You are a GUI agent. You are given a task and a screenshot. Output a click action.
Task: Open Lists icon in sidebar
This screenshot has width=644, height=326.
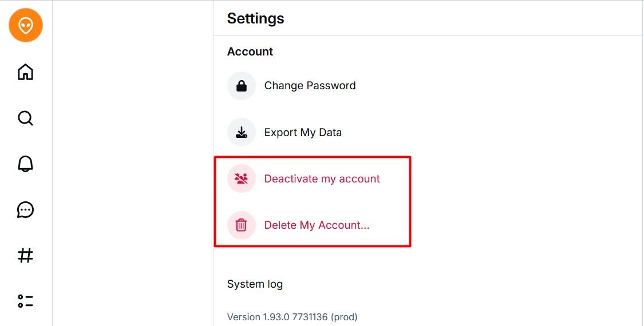26,301
